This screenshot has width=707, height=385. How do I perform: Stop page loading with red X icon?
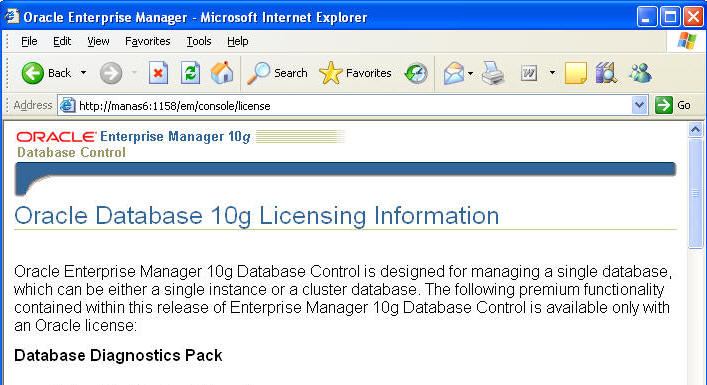coord(158,73)
